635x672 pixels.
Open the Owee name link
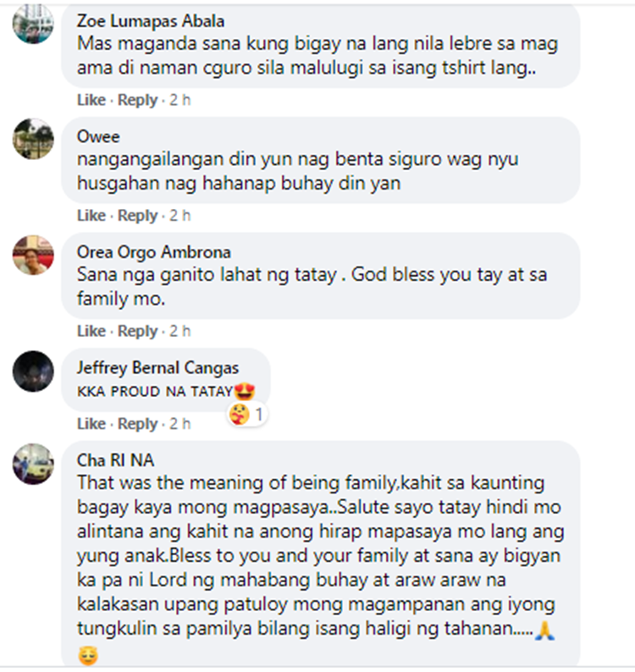point(98,137)
